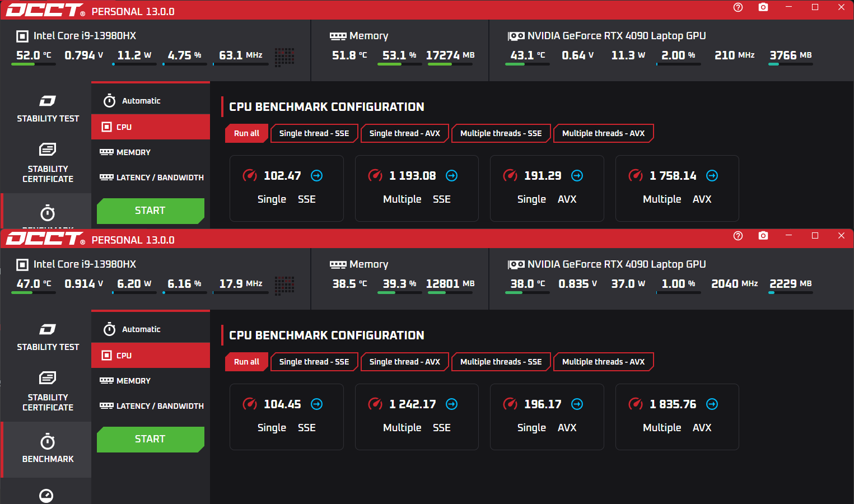Open Stability Certificate in the upper OCCT window
Image resolution: width=854 pixels, height=504 pixels.
48,163
